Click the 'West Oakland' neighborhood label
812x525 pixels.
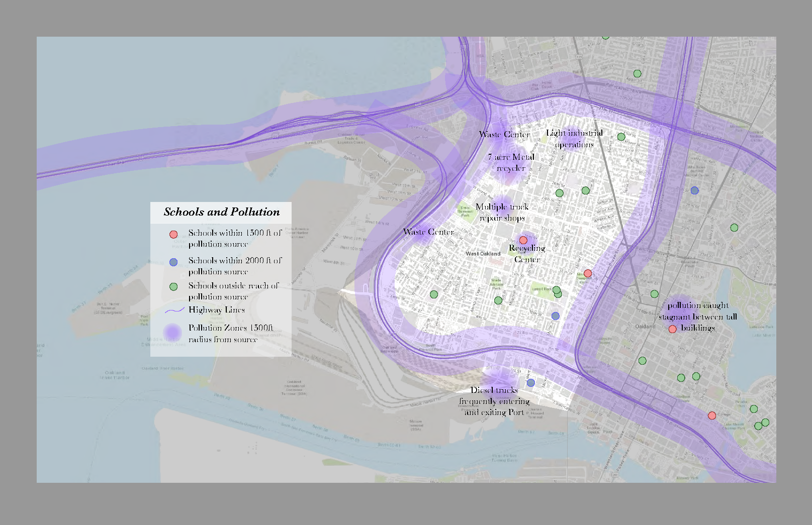(x=483, y=254)
